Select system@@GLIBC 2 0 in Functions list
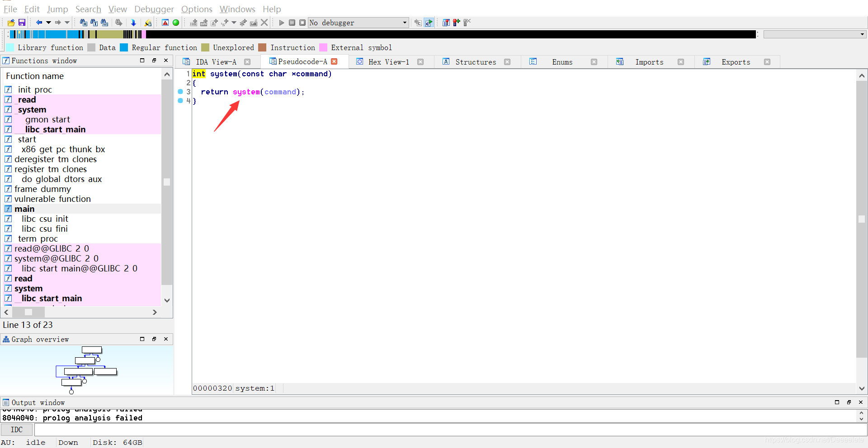The width and height of the screenshot is (868, 448). pos(57,258)
